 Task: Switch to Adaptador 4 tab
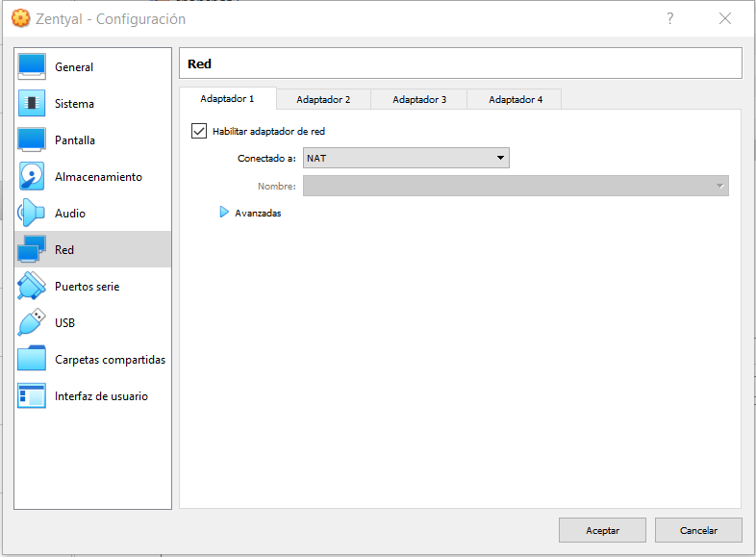pyautogui.click(x=516, y=99)
